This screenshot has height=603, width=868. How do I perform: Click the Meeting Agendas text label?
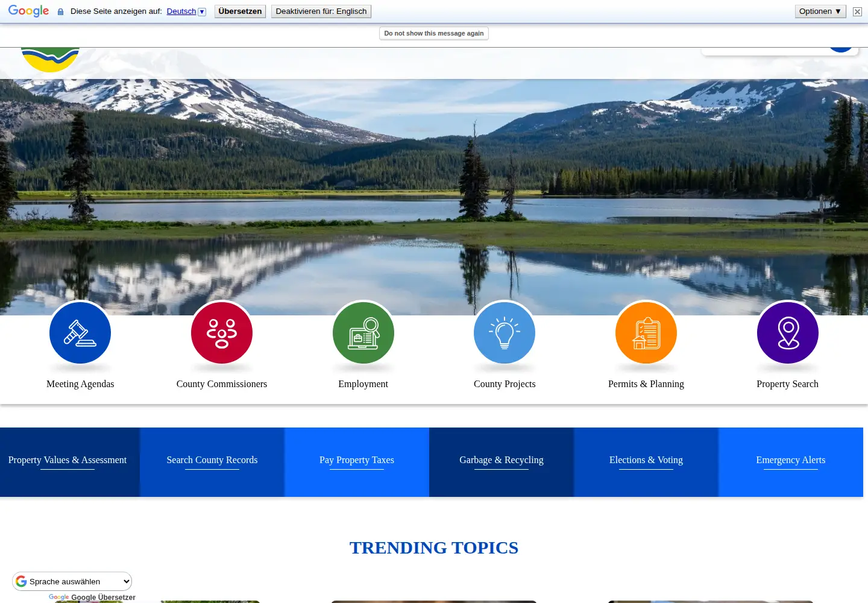(x=80, y=384)
